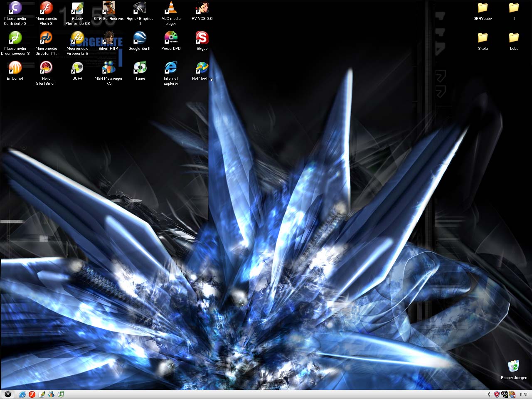The height and width of the screenshot is (399, 532).
Task: Select the Internet Explorer desktop icon
Action: (x=171, y=73)
